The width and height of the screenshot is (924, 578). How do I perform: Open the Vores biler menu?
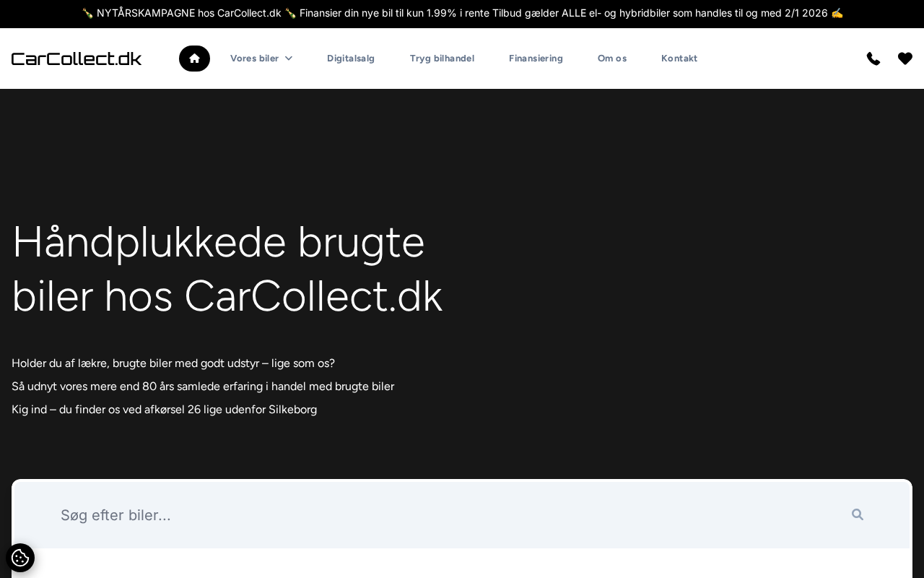pos(254,59)
